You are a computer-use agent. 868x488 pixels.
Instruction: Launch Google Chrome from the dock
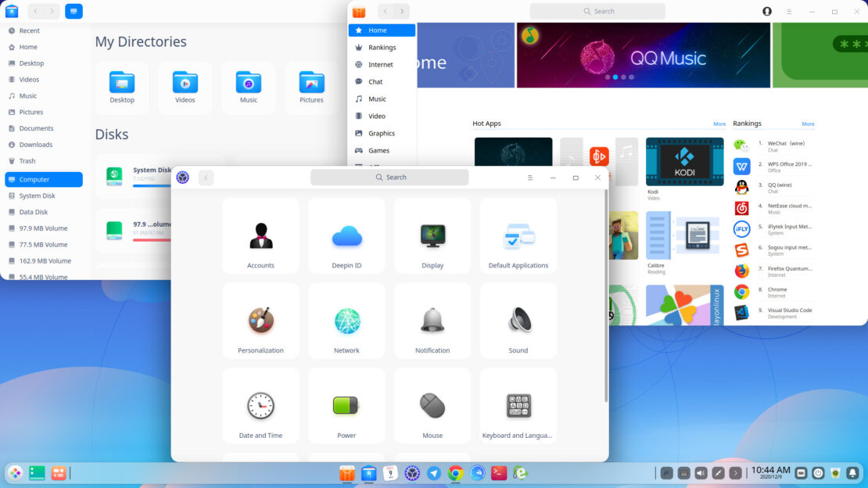(x=454, y=472)
